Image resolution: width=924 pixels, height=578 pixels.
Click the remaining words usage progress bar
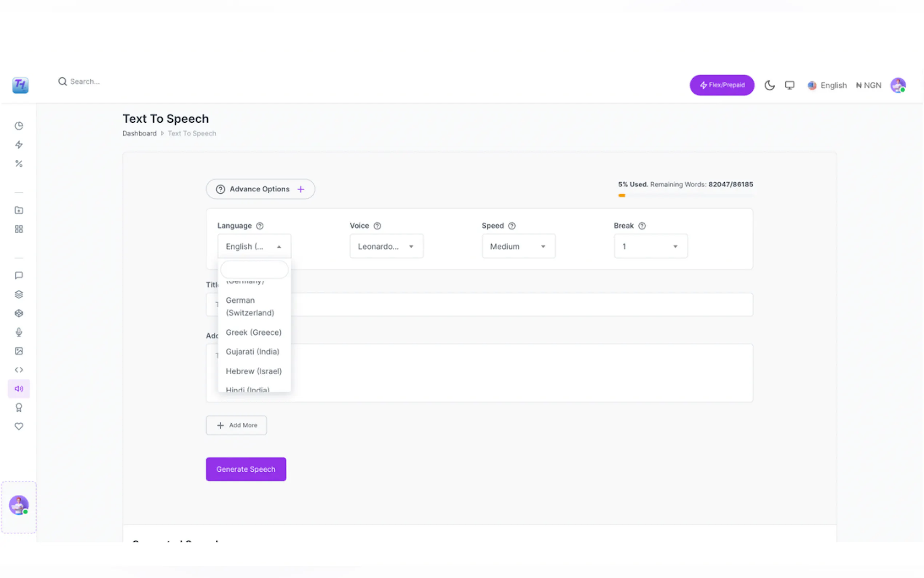[x=685, y=195]
